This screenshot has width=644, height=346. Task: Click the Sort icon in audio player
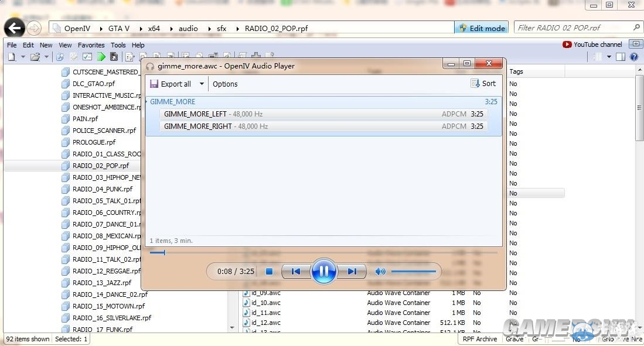tap(475, 83)
